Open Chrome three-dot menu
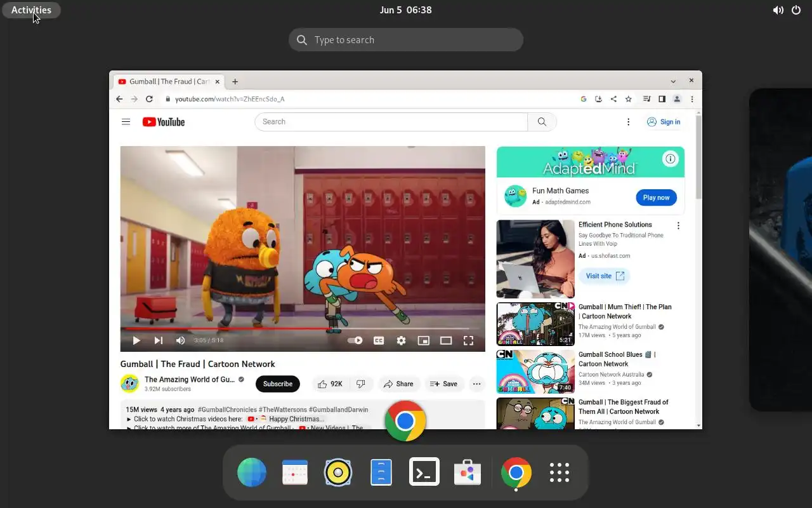This screenshot has height=508, width=812. tap(692, 99)
